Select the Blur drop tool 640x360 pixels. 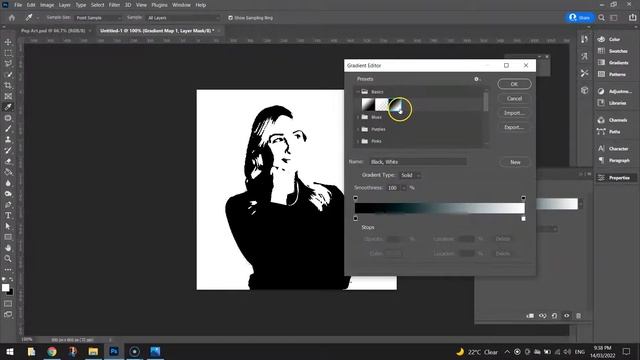tap(8, 183)
